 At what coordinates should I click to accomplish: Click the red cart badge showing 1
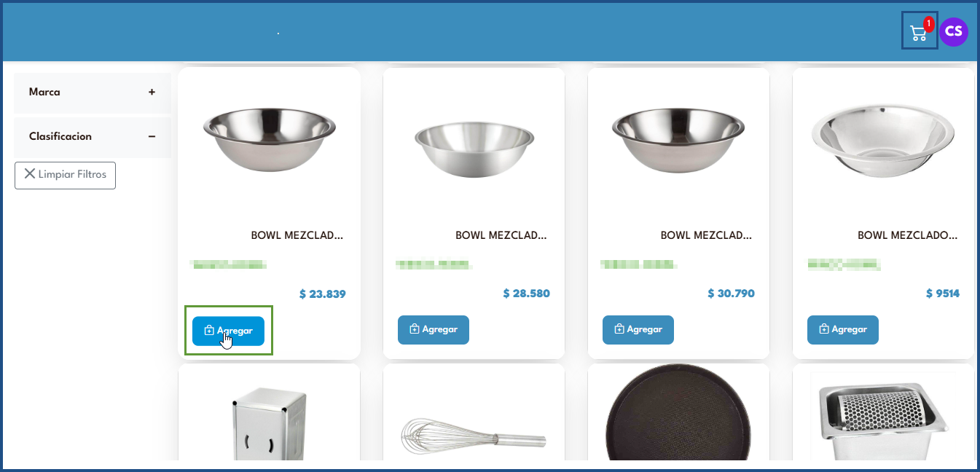[x=928, y=23]
